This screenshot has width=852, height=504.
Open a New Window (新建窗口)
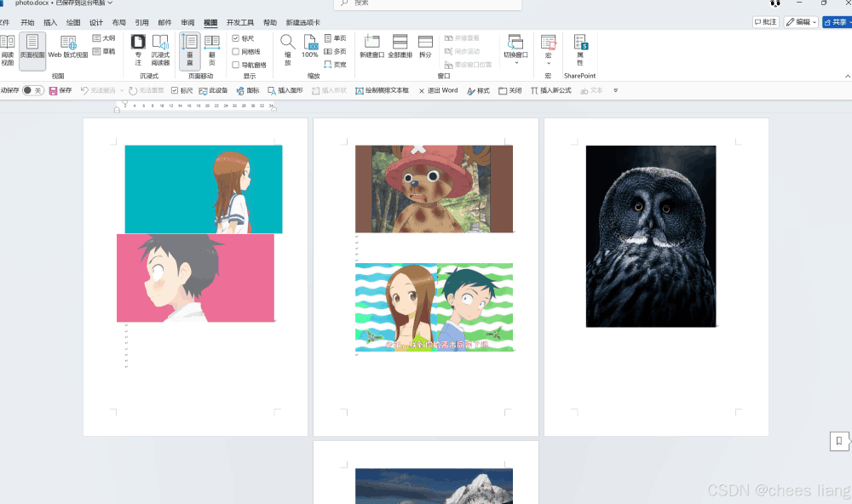coord(371,49)
